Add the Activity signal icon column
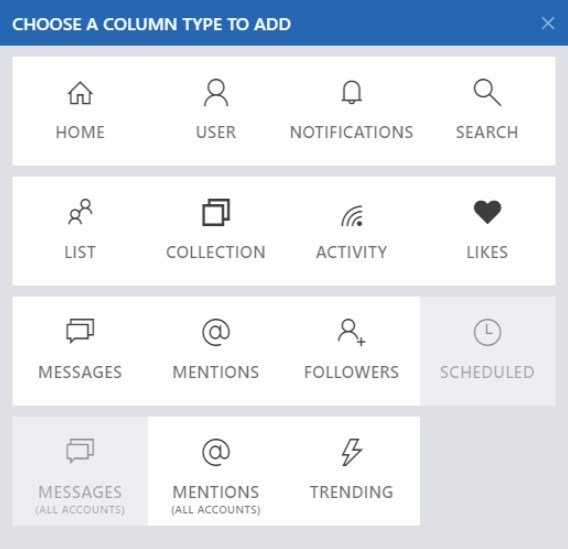Screen dimensions: 568x549 coord(352,216)
